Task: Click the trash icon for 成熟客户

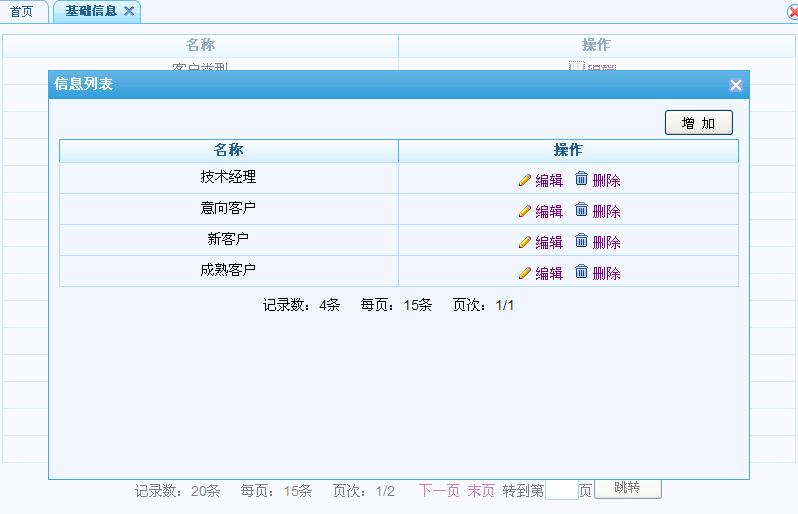Action: 581,273
